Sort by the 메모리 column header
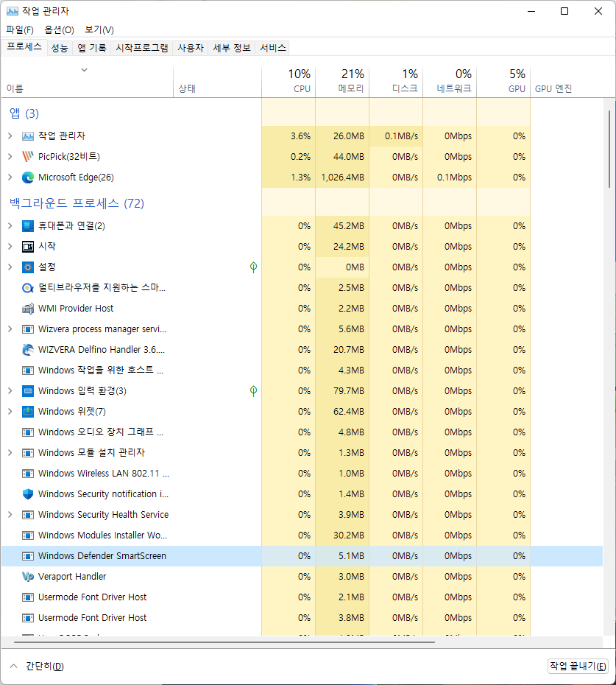 tap(342, 82)
